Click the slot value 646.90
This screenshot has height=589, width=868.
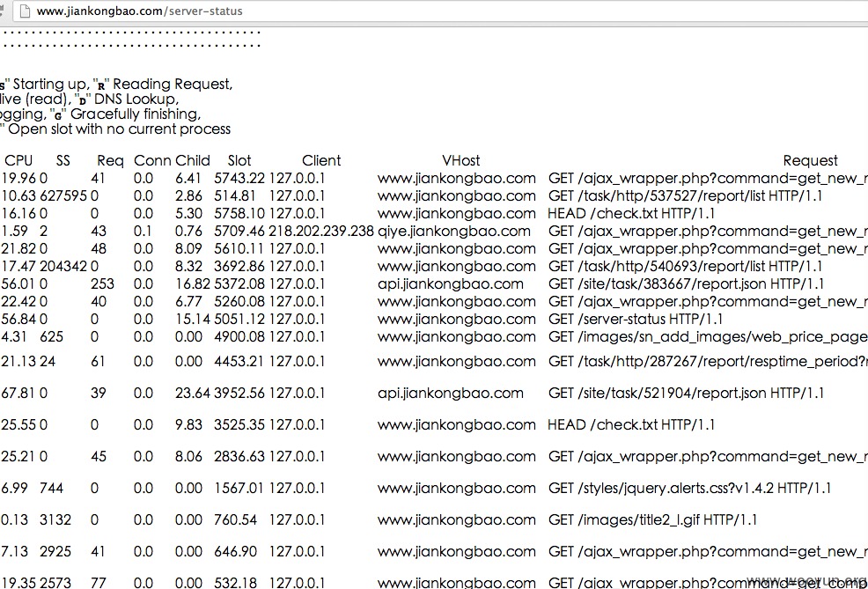click(x=235, y=551)
